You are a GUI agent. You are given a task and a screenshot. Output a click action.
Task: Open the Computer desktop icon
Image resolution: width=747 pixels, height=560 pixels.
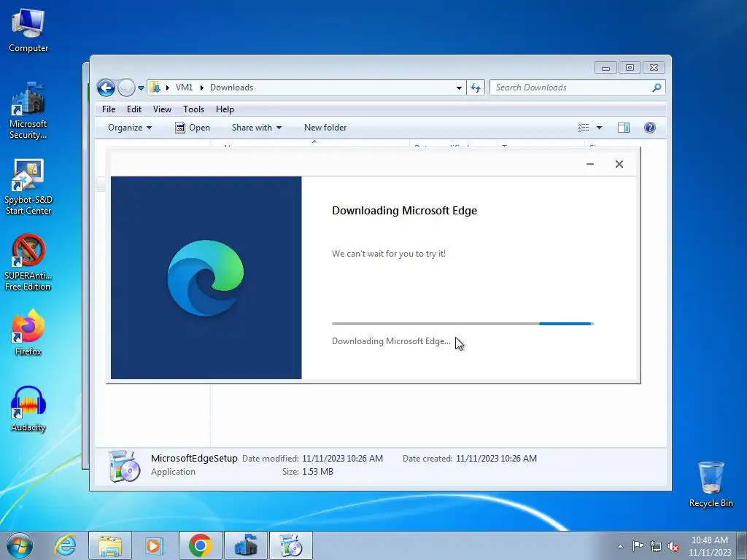point(28,31)
